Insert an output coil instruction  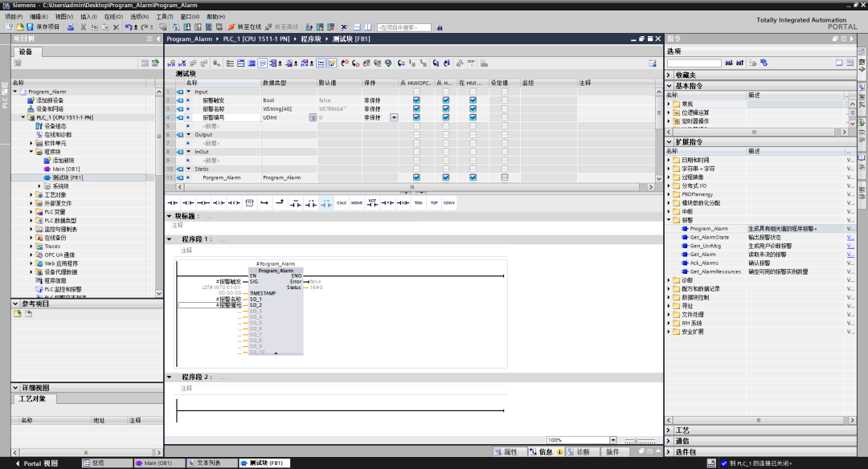pos(203,203)
